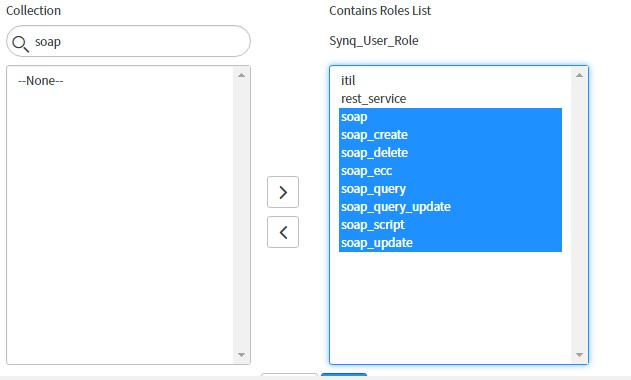The image size is (631, 380).
Task: Click down arrow of Collection list scrollbar
Action: pyautogui.click(x=241, y=355)
